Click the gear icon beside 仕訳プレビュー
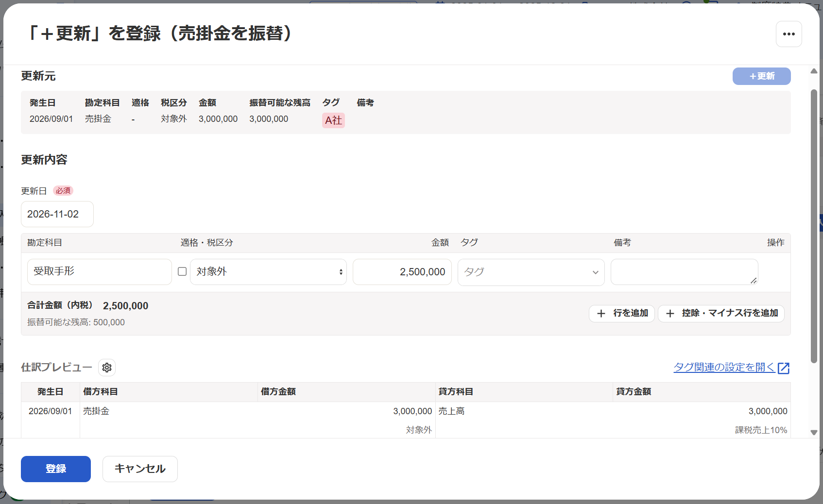 [x=107, y=368]
